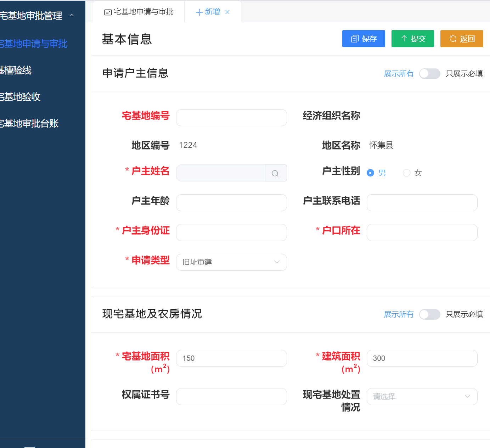
Task: Open 宅基地申请与审批 in the sidebar
Action: point(34,44)
